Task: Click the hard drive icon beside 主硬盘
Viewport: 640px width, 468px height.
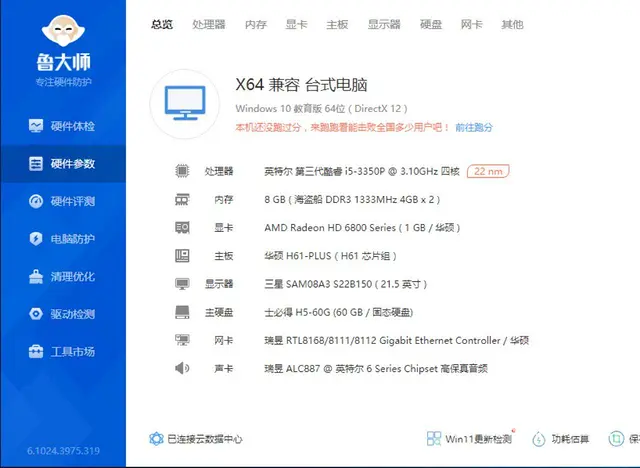Action: pyautogui.click(x=182, y=312)
